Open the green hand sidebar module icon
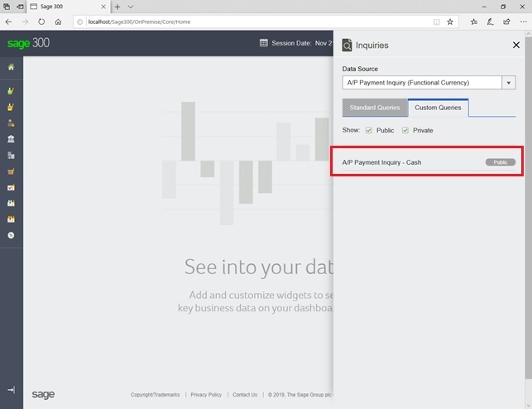 click(11, 90)
